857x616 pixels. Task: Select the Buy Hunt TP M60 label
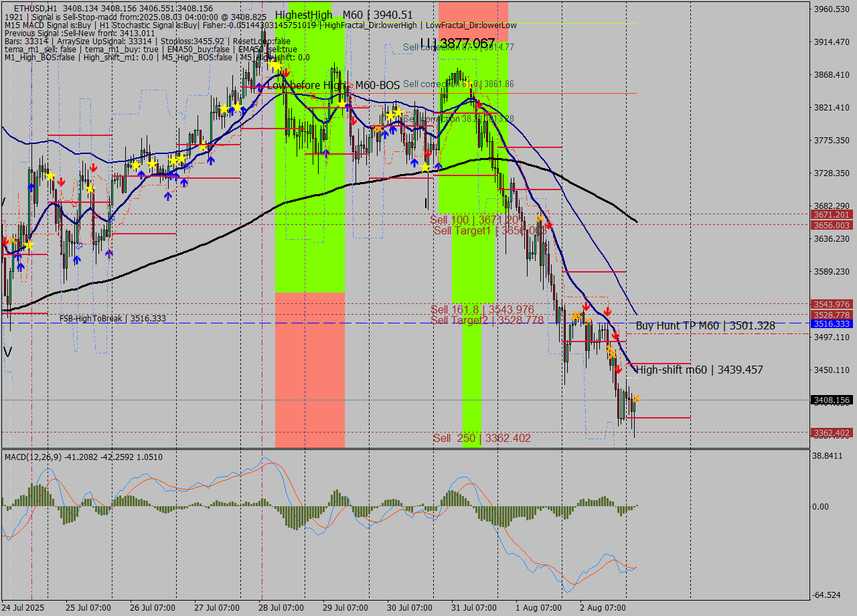705,326
